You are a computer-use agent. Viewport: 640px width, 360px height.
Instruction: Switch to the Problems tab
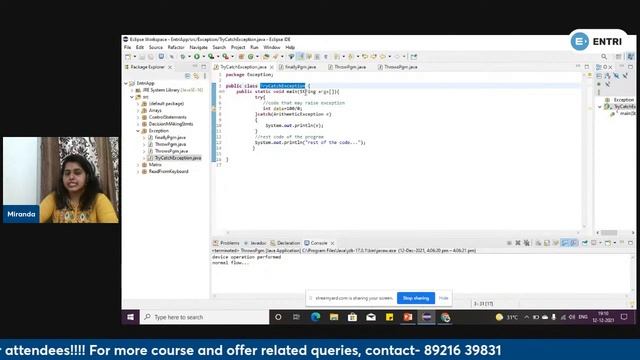[x=227, y=243]
